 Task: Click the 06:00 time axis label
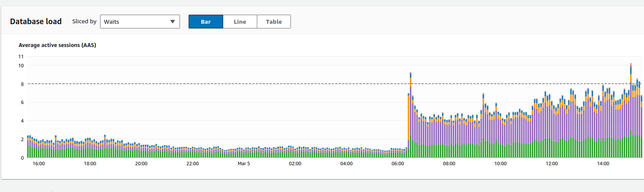click(398, 164)
